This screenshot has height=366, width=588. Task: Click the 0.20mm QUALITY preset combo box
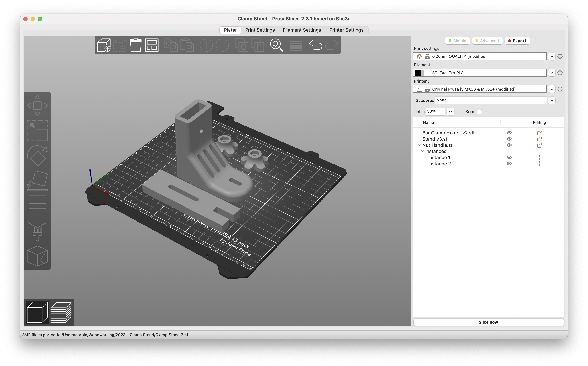[480, 56]
